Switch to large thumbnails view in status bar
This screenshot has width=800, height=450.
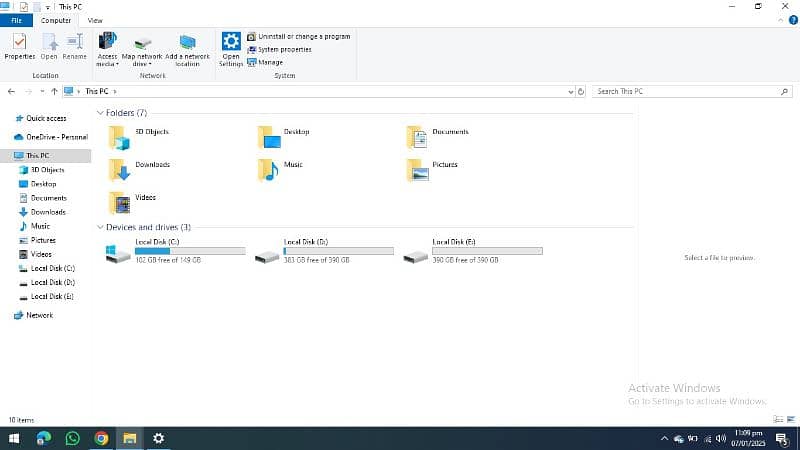click(789, 420)
